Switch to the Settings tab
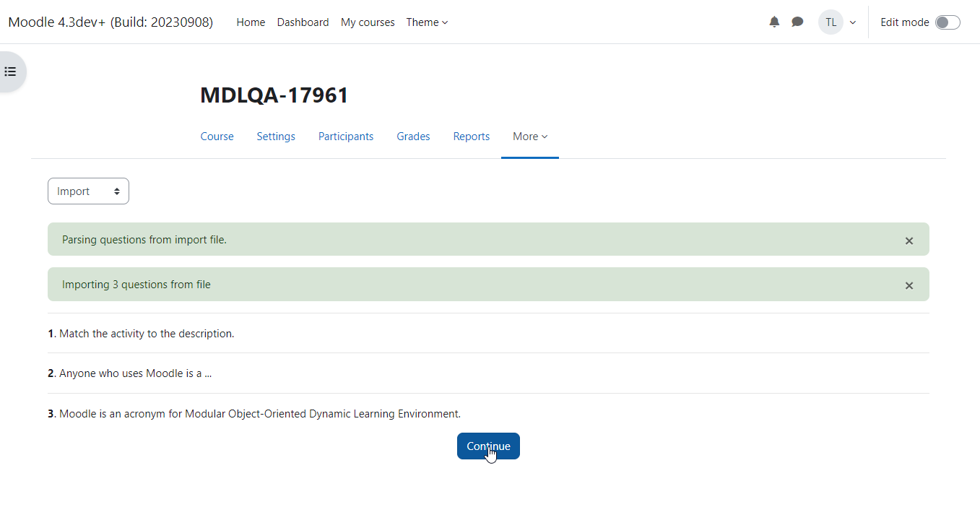The width and height of the screenshot is (980, 515). point(276,137)
